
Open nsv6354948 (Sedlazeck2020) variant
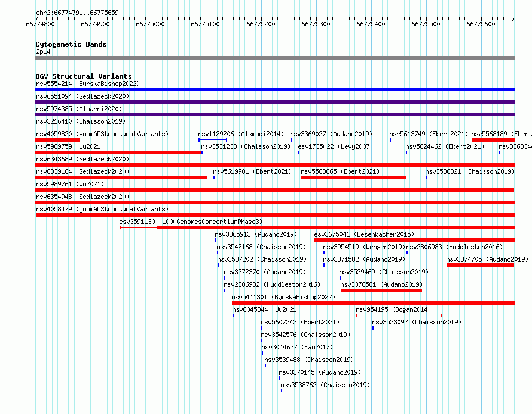(82, 197)
